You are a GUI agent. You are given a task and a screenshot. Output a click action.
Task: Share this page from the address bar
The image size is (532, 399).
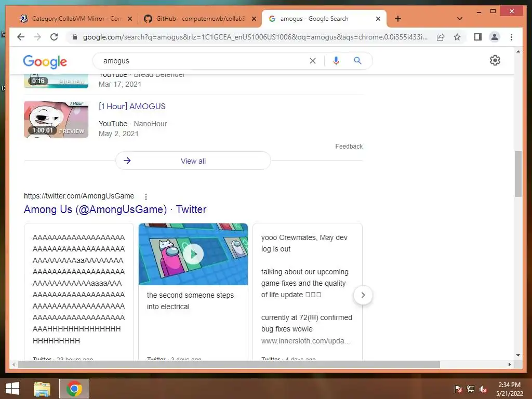[x=441, y=37]
